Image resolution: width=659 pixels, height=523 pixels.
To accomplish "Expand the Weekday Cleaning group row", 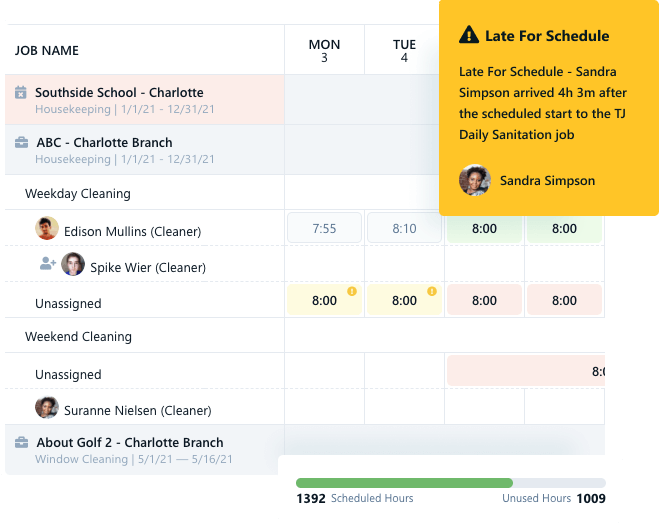I will (x=78, y=194).
